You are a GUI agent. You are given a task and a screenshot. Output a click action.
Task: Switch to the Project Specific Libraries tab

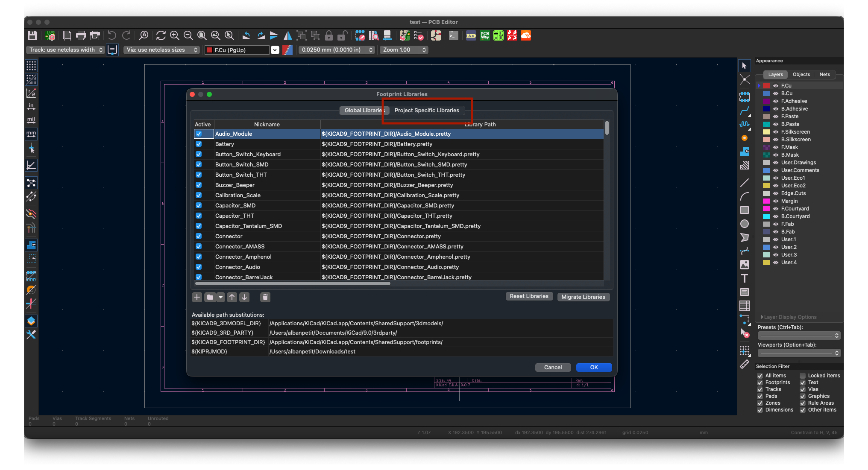click(x=427, y=111)
